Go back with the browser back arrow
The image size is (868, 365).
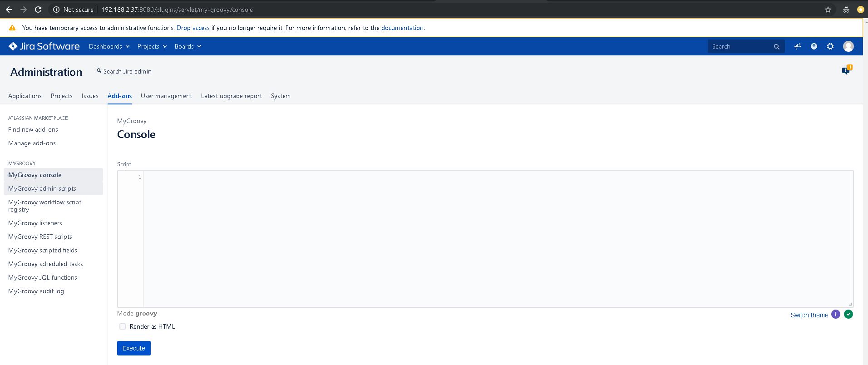(x=9, y=10)
